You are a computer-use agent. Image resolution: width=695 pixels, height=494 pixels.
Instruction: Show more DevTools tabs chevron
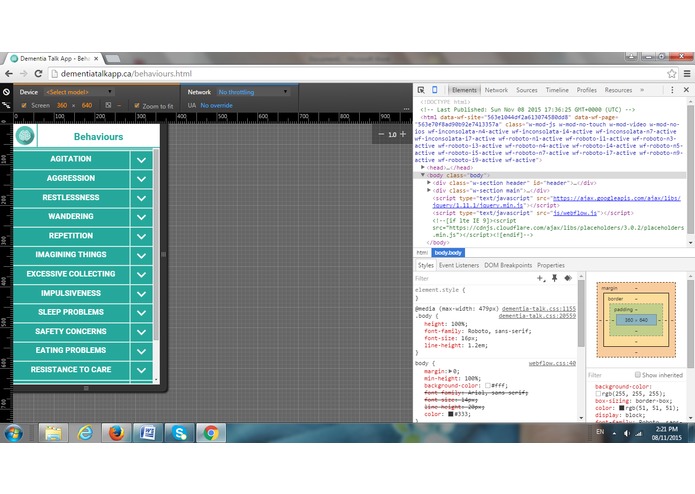(642, 90)
